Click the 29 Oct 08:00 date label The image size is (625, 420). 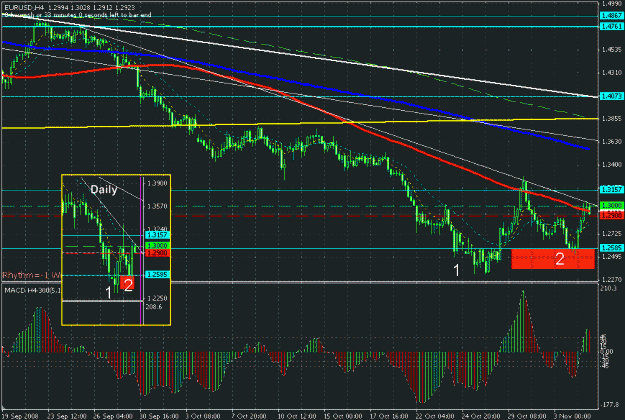coord(527,416)
